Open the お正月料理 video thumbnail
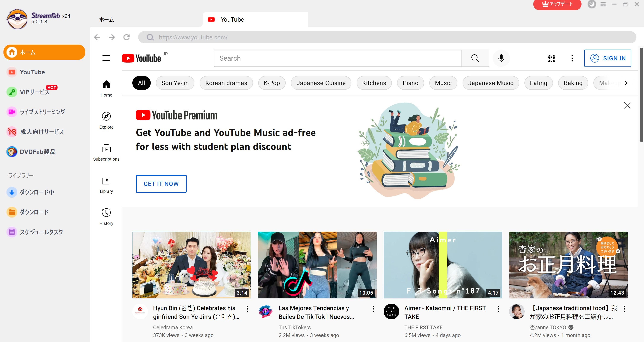The width and height of the screenshot is (644, 342). point(568,265)
